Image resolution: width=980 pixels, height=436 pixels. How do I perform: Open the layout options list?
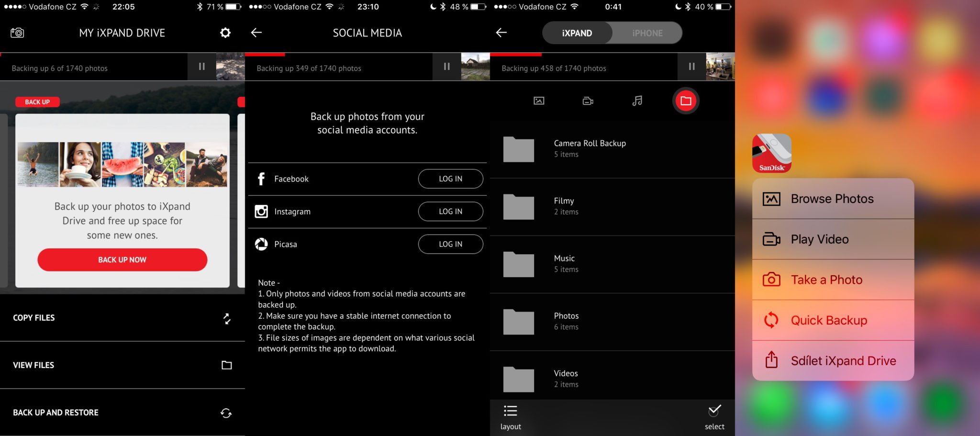pyautogui.click(x=511, y=417)
